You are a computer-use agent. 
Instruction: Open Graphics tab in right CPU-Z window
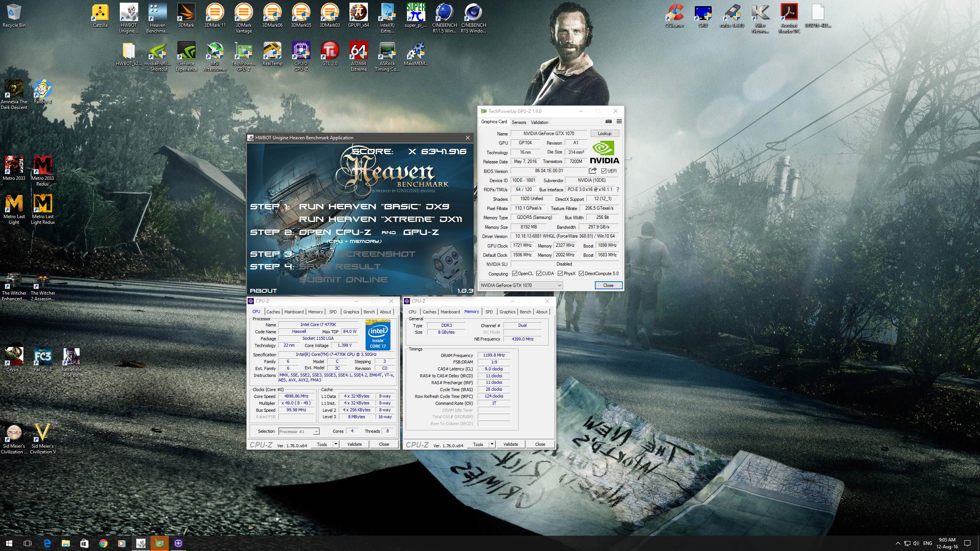507,312
